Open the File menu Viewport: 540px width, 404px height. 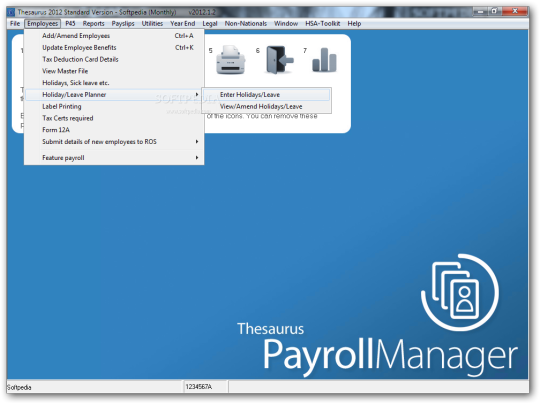(15, 23)
